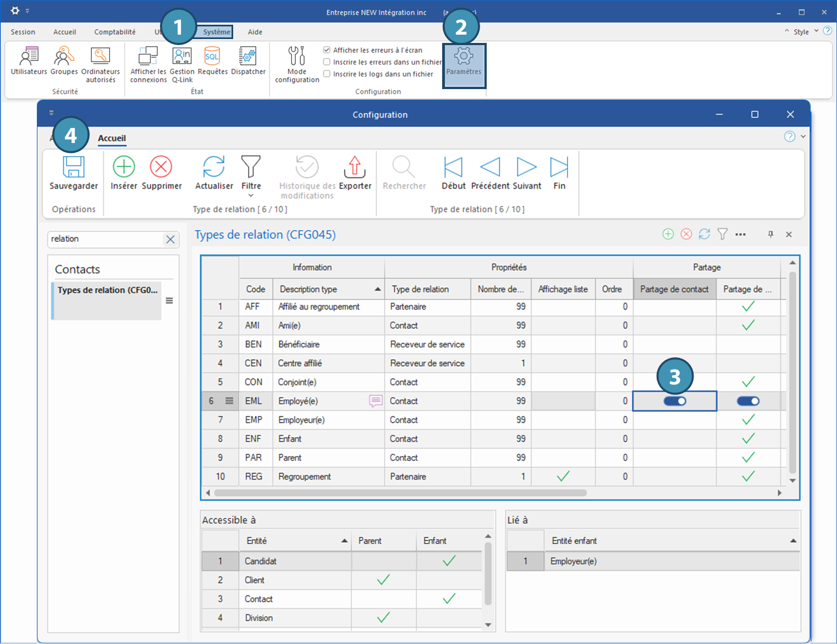Expand the Filtre dropdown arrow

(251, 196)
